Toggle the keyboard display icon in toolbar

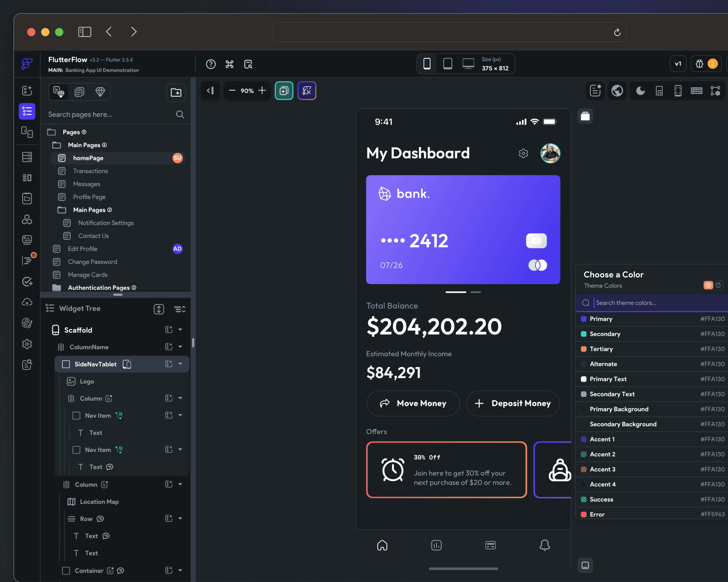click(x=696, y=91)
